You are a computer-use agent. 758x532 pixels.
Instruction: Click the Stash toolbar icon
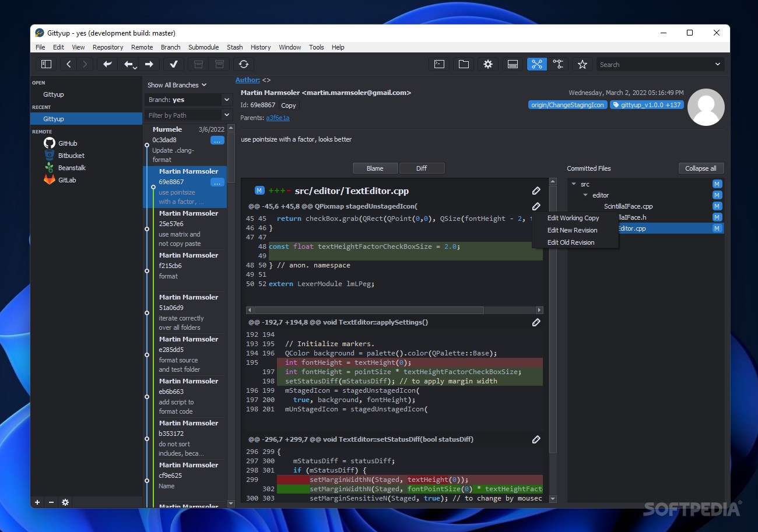coord(198,64)
